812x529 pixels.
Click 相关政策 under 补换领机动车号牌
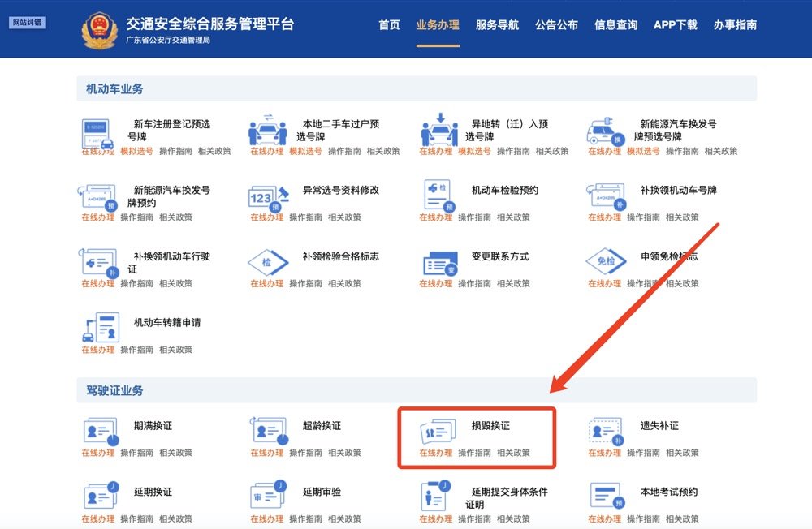point(682,217)
